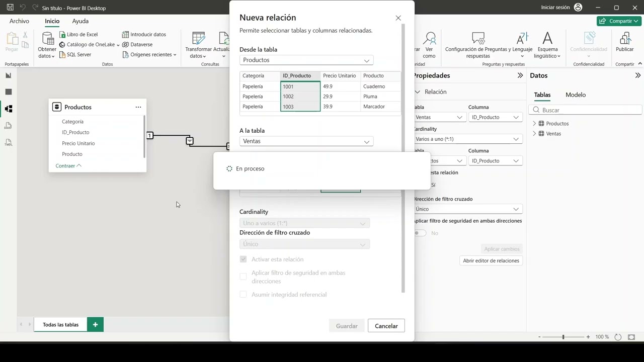Click the Save icon in title bar
644x362 pixels.
(x=10, y=8)
